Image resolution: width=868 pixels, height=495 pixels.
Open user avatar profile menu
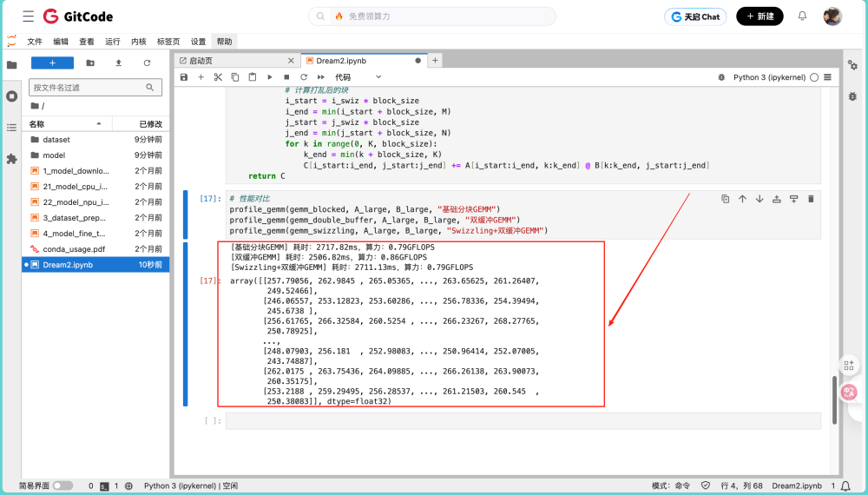(832, 16)
